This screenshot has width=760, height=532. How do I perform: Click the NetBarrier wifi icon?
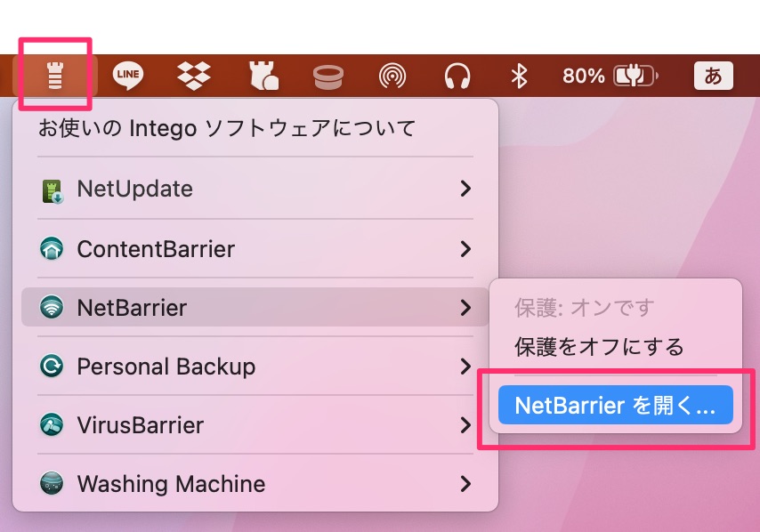click(52, 307)
